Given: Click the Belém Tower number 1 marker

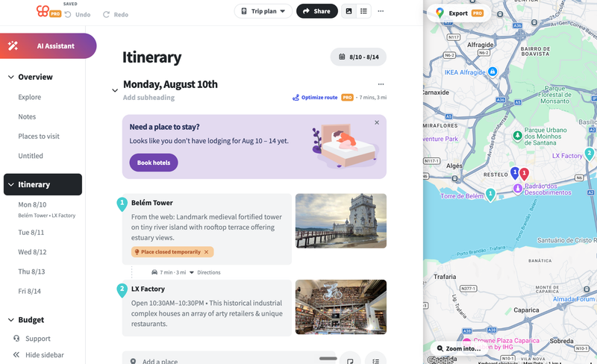Looking at the screenshot, I should pyautogui.click(x=122, y=204).
